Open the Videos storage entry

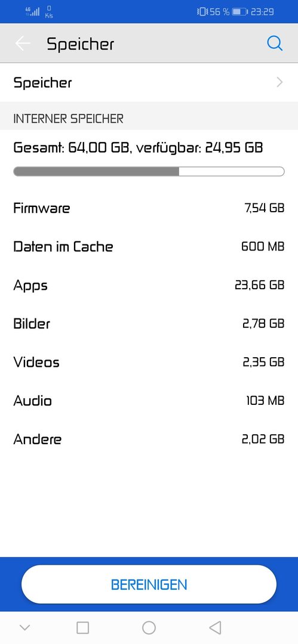pyautogui.click(x=149, y=362)
